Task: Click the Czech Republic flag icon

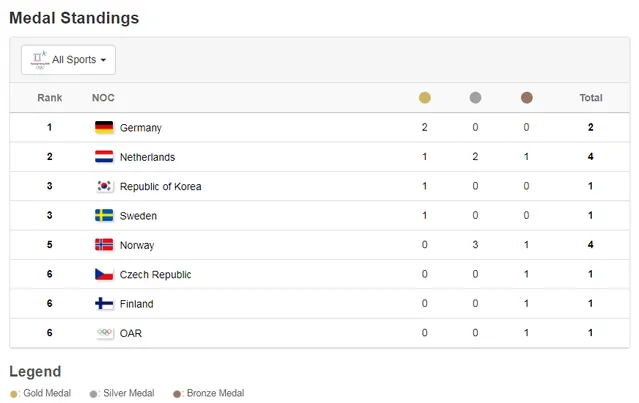Action: click(104, 274)
